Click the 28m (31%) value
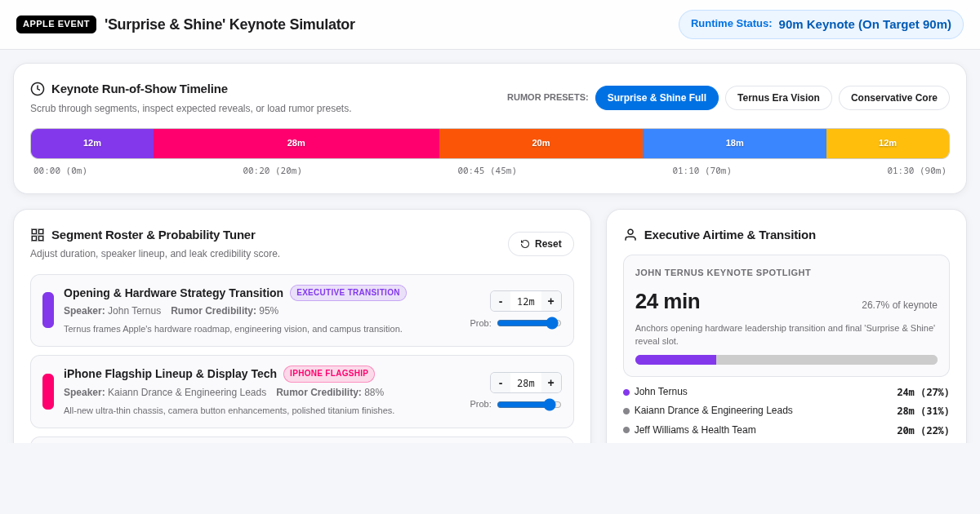Screen dimensions: 980x514 tap(923, 411)
